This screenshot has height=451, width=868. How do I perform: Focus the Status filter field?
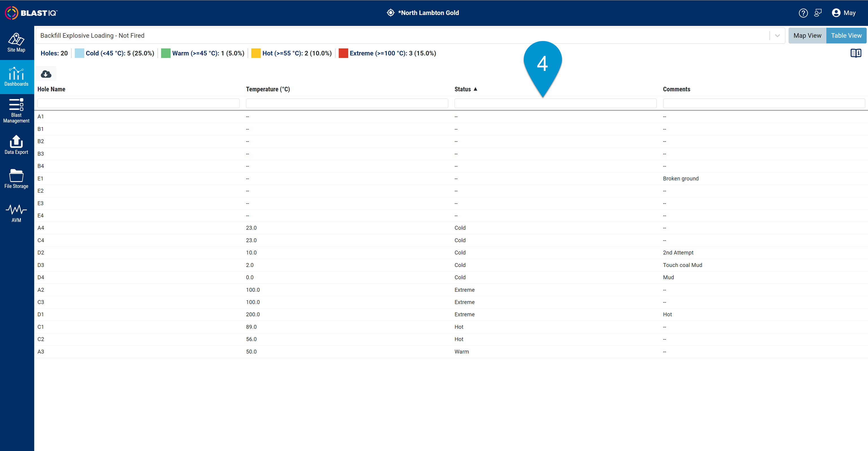coord(555,103)
